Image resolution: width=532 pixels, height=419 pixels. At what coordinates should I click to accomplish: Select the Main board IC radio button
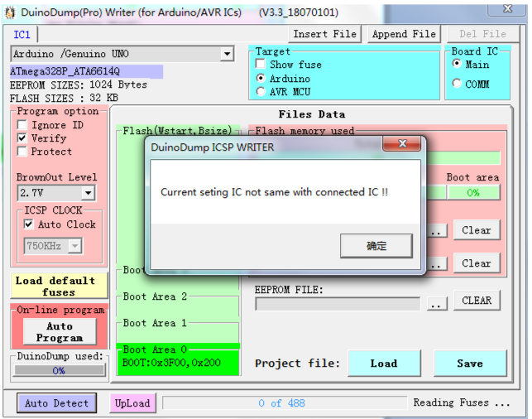pos(457,64)
